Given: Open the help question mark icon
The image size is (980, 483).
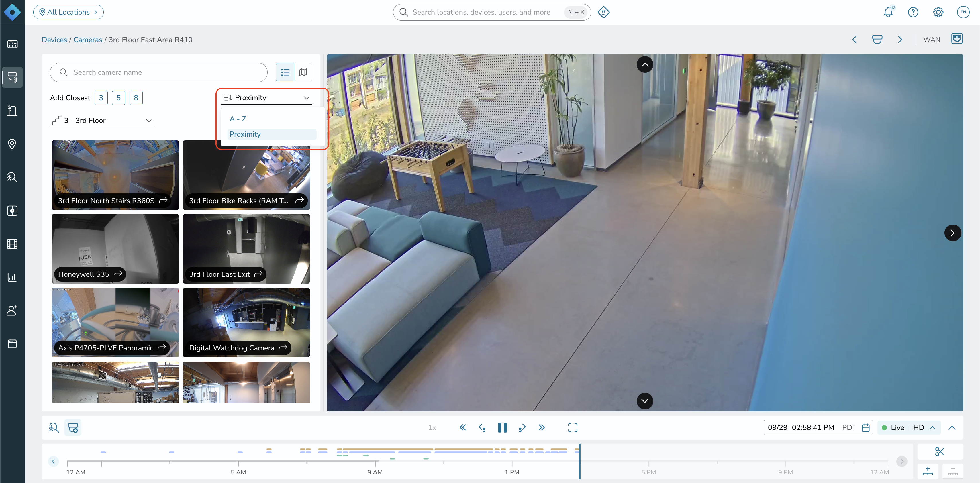Looking at the screenshot, I should 913,12.
